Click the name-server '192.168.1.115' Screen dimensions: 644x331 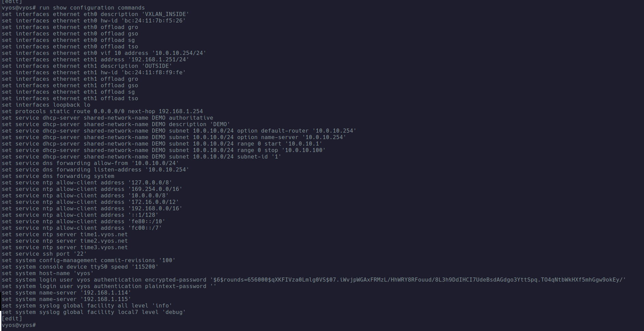105,299
